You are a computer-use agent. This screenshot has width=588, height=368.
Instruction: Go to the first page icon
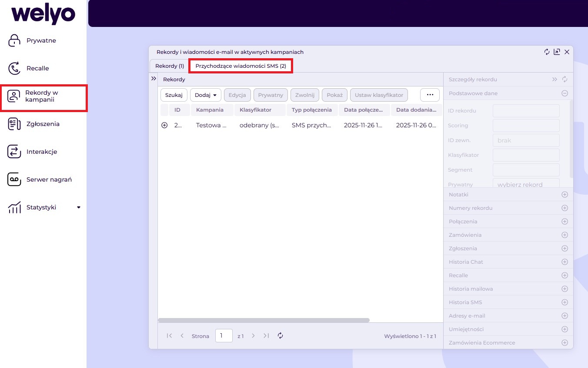point(170,336)
